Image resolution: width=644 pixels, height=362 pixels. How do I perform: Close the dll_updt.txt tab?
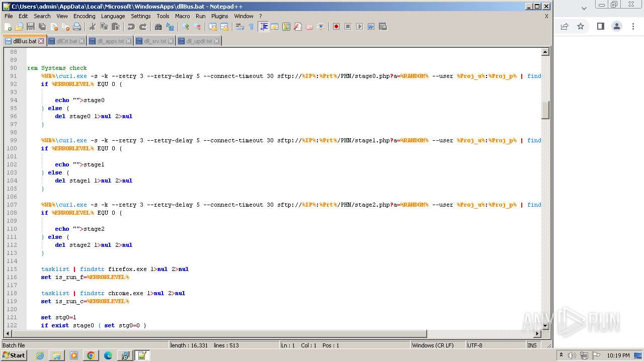coord(217,41)
